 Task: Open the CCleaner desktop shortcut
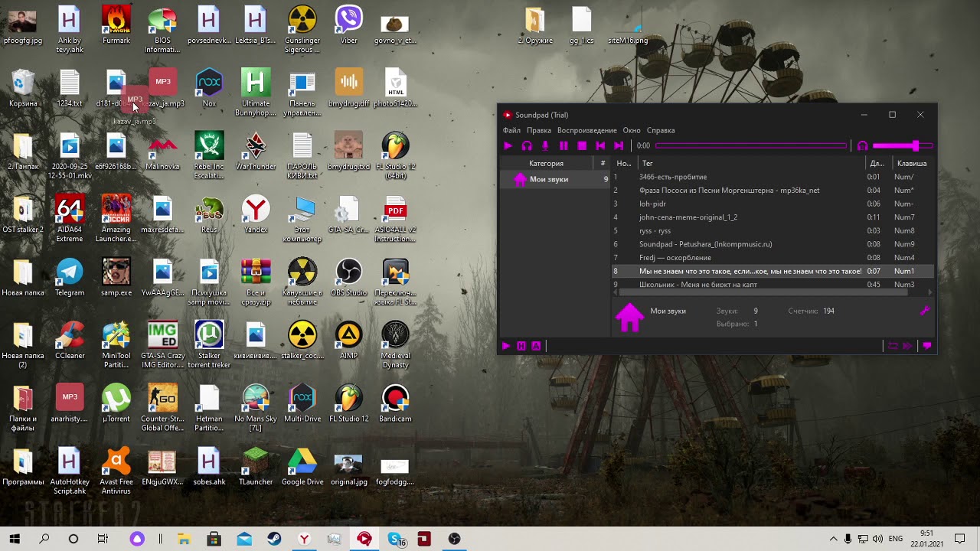click(x=70, y=341)
